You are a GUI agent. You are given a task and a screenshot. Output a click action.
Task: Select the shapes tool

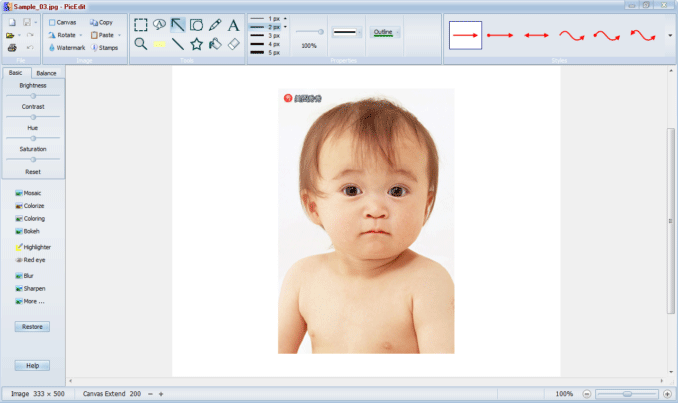196,25
